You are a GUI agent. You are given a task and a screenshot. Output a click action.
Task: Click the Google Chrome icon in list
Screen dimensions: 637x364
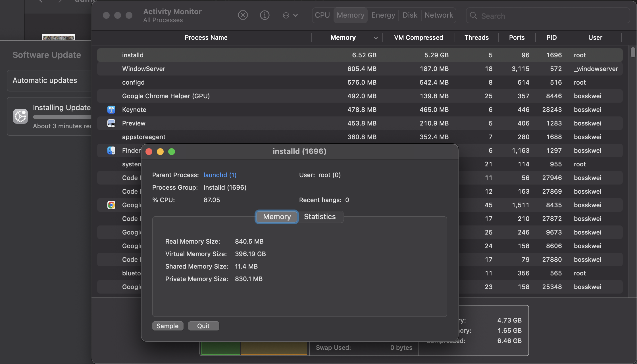click(111, 205)
